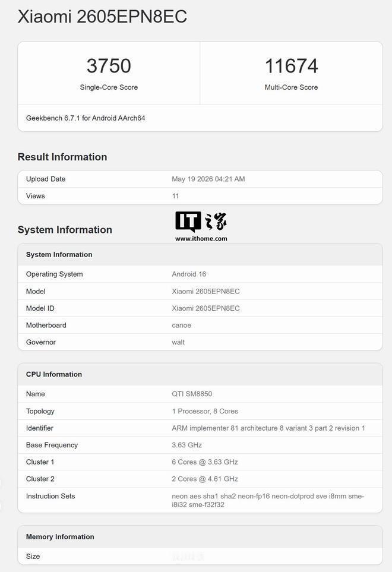
Task: Click the Cluster 2 row label
Action: (40, 479)
